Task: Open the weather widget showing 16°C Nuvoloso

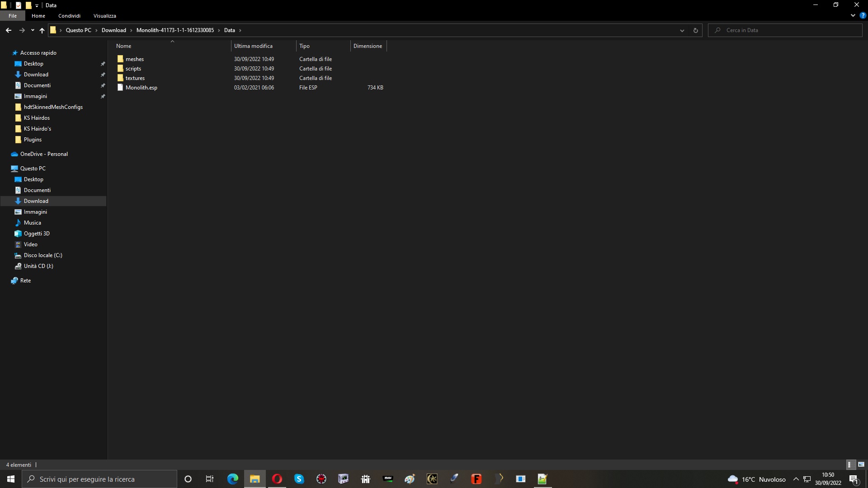Action: point(756,479)
